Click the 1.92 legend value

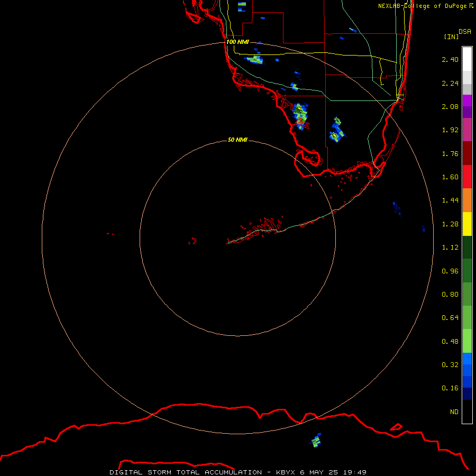(450, 130)
